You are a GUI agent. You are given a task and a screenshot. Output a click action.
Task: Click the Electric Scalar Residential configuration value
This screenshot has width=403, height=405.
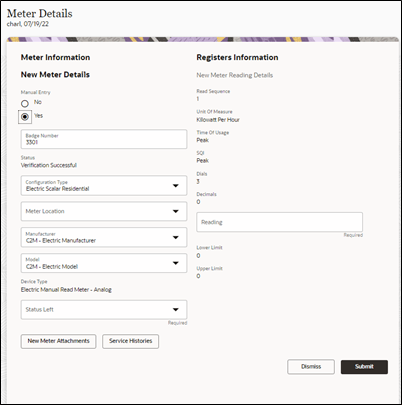[x=58, y=189]
